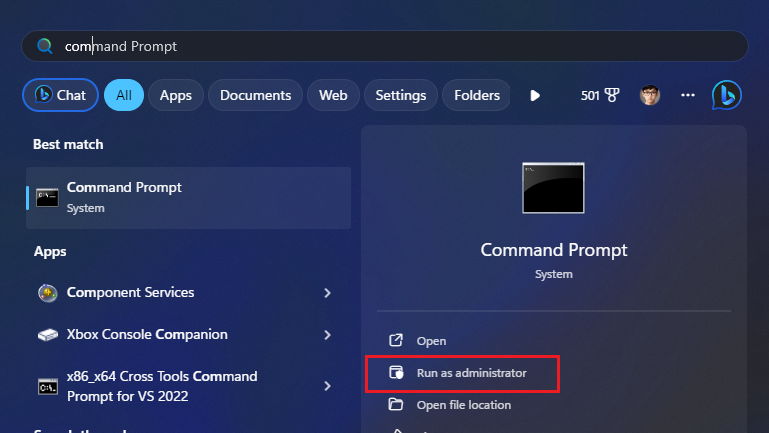
Task: Click the Run as administrator shield icon
Action: pyautogui.click(x=396, y=373)
